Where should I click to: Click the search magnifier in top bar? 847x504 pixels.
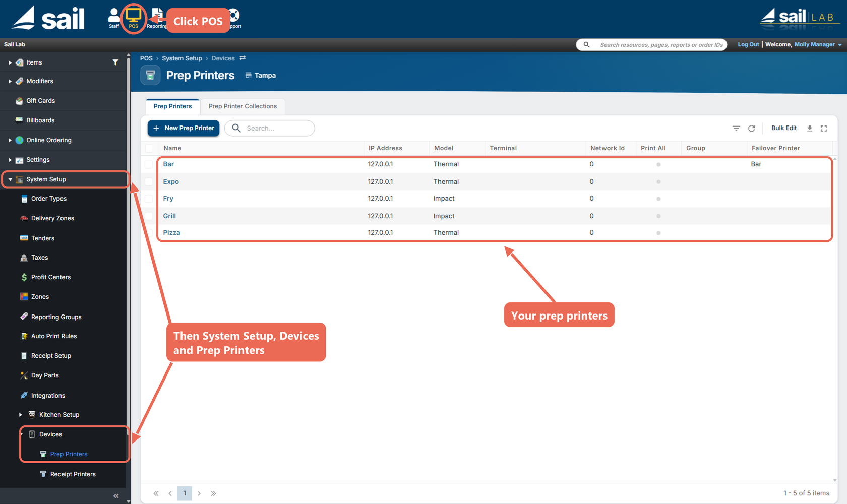(586, 45)
